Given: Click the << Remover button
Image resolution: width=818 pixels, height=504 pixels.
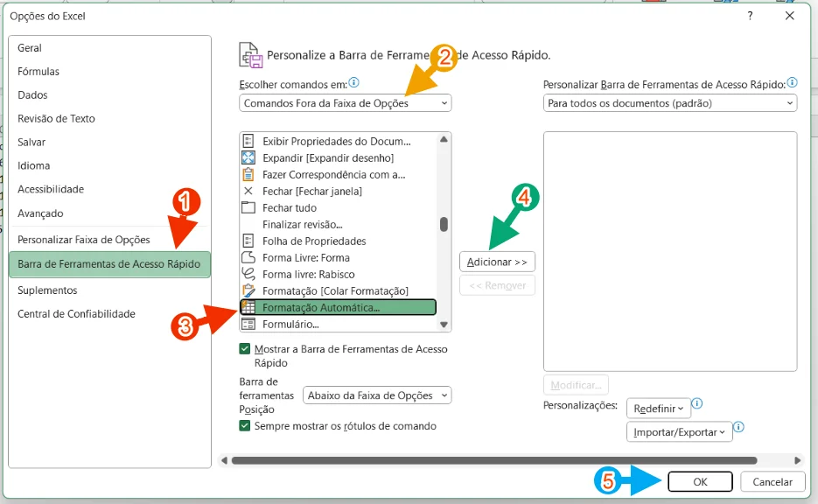Looking at the screenshot, I should click(497, 285).
